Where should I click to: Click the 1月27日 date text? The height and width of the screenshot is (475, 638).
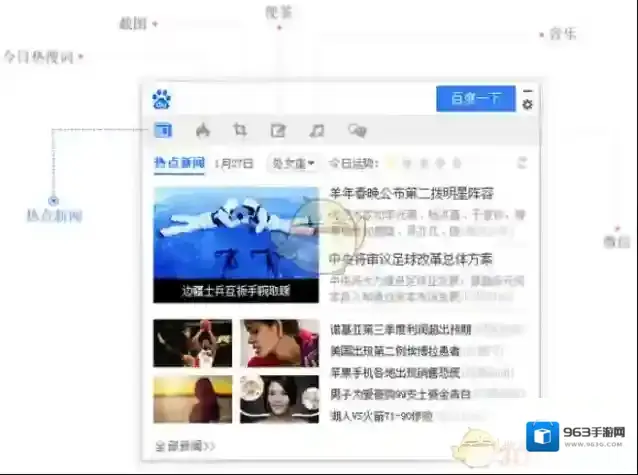pos(234,164)
